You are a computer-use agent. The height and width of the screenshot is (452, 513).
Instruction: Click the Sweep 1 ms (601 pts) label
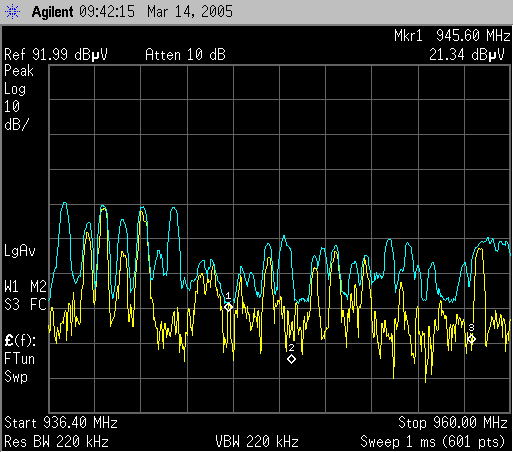point(433,442)
